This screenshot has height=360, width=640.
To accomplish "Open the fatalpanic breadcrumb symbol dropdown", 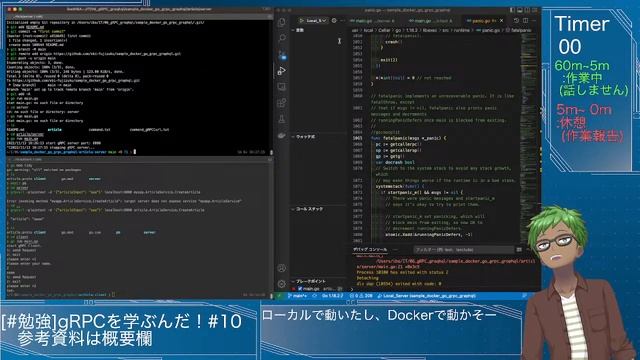I will (519, 30).
